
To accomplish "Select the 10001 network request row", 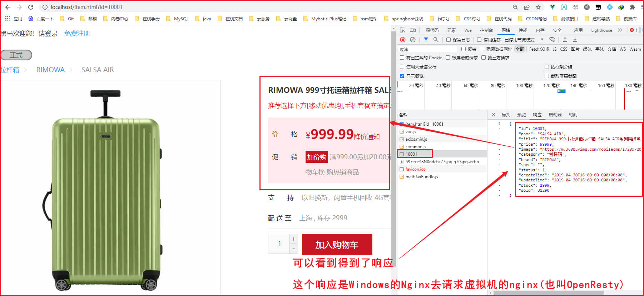I will coord(442,154).
